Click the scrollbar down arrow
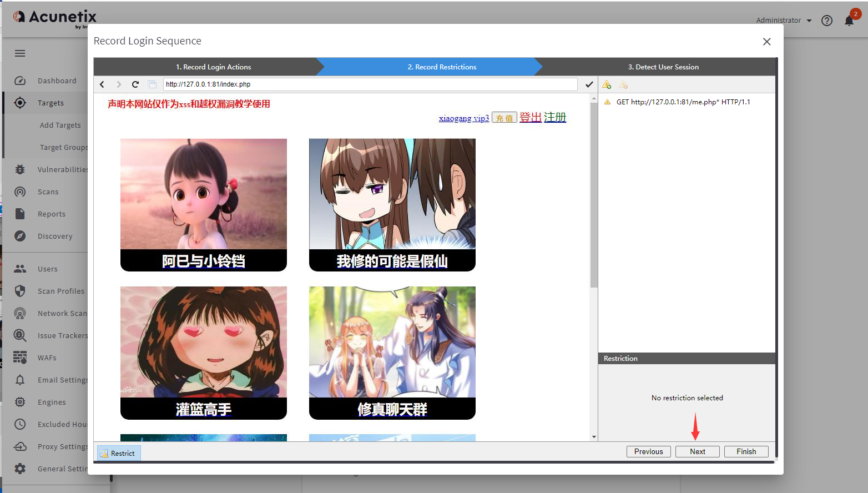 coord(594,437)
